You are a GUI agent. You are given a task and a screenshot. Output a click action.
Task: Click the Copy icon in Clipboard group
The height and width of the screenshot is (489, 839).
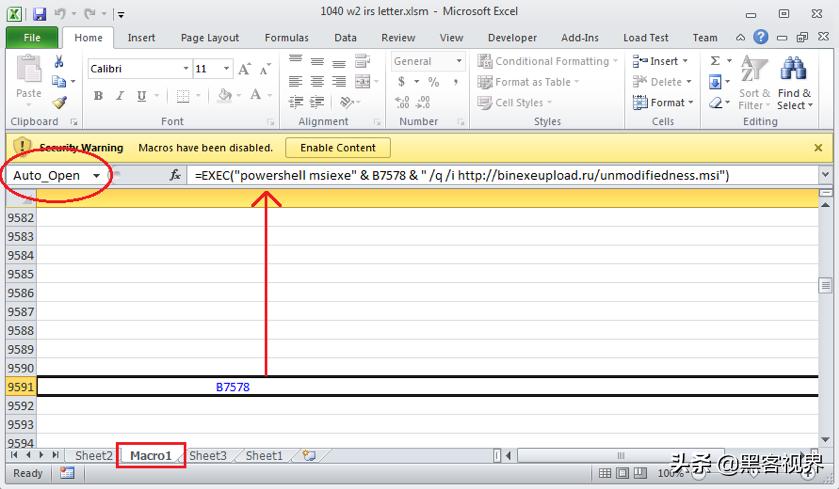click(x=59, y=81)
